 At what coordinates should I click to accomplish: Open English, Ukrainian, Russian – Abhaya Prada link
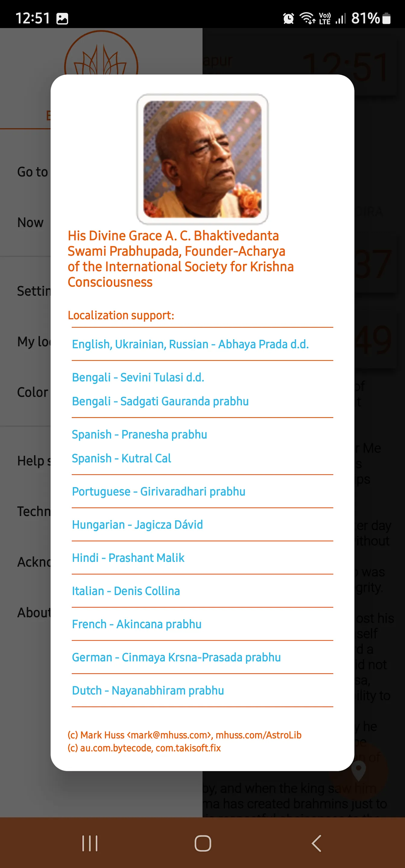[190, 344]
